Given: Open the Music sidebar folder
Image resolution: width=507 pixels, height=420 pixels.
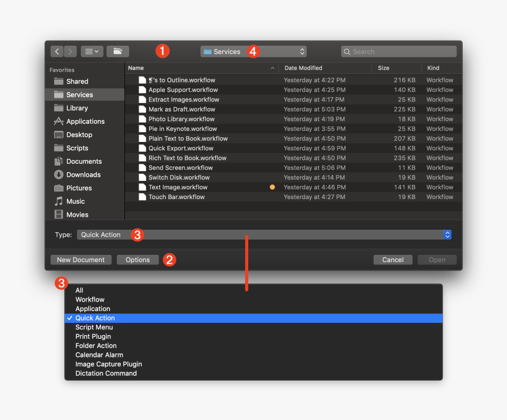Looking at the screenshot, I should (x=77, y=201).
